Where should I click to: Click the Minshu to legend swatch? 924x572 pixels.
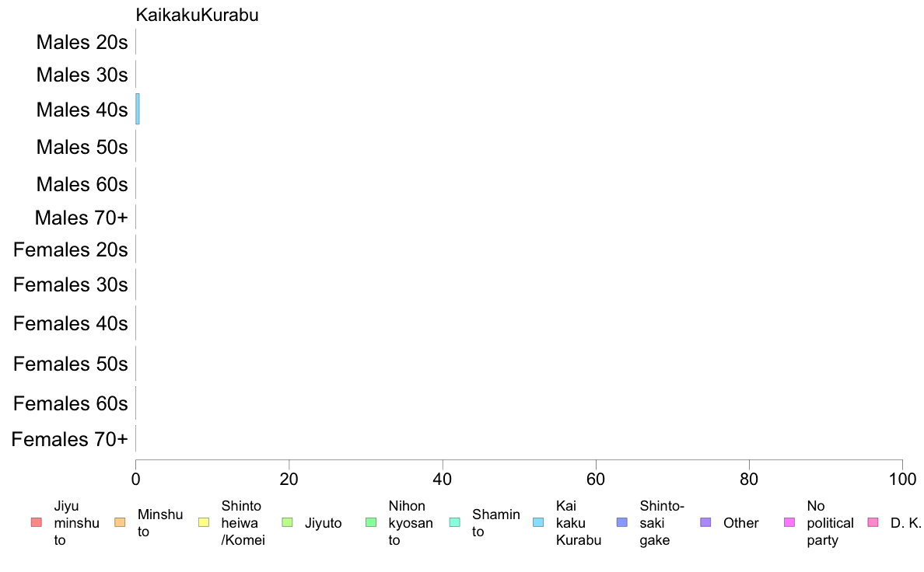[121, 522]
